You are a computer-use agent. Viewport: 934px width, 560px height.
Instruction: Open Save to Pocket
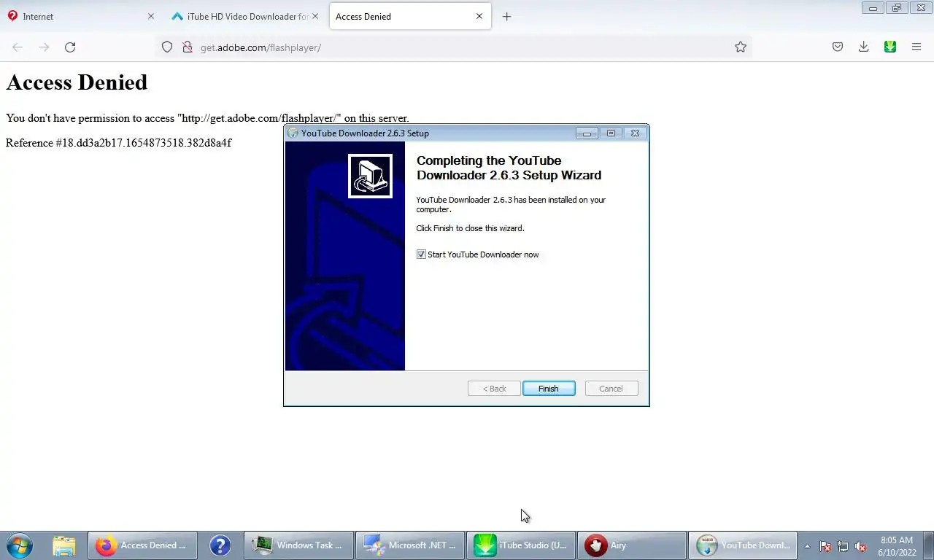pos(838,47)
